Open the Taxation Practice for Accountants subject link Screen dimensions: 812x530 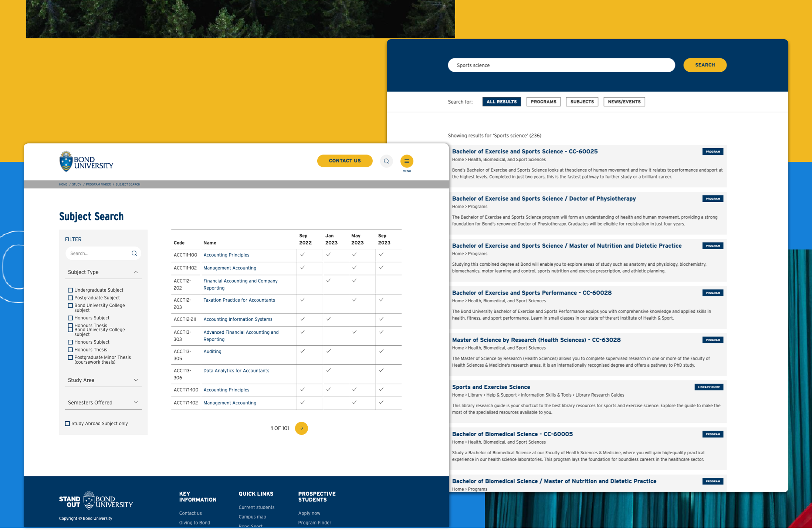pos(239,300)
